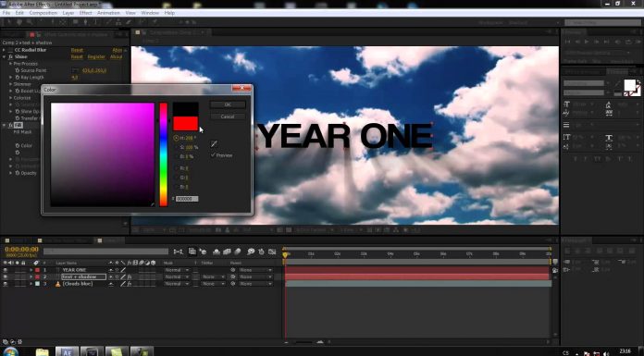Click the Color property stopwatch in Fill effect
Viewport: 644px width, 356px height.
tap(18, 145)
